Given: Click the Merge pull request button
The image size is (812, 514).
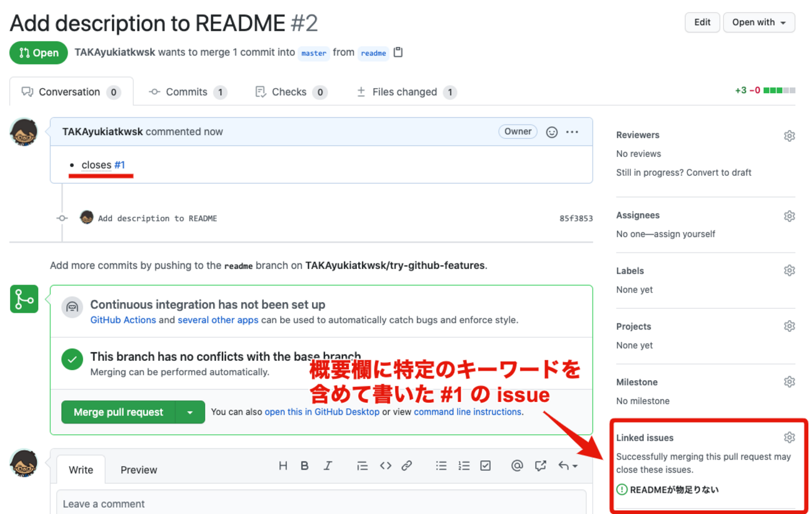Looking at the screenshot, I should 118,412.
